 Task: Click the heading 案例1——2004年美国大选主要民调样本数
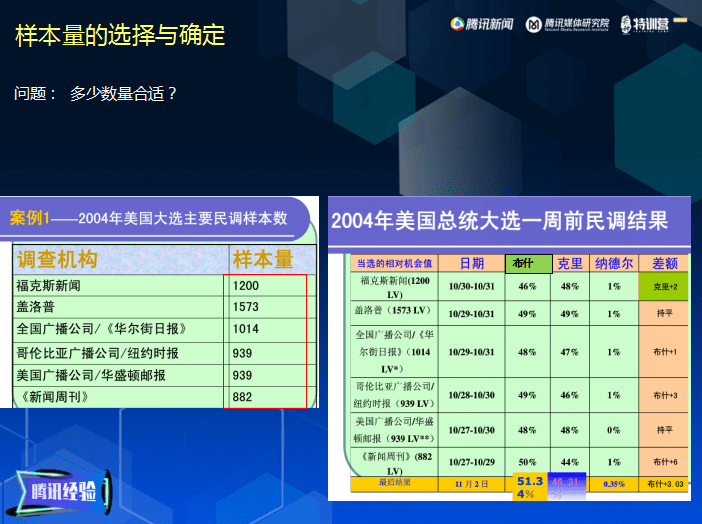(x=148, y=218)
